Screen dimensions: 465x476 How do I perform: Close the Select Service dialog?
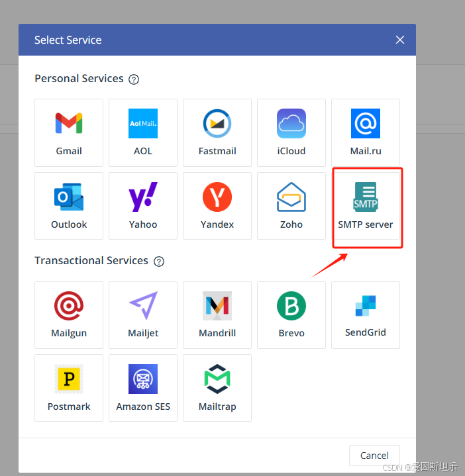400,40
